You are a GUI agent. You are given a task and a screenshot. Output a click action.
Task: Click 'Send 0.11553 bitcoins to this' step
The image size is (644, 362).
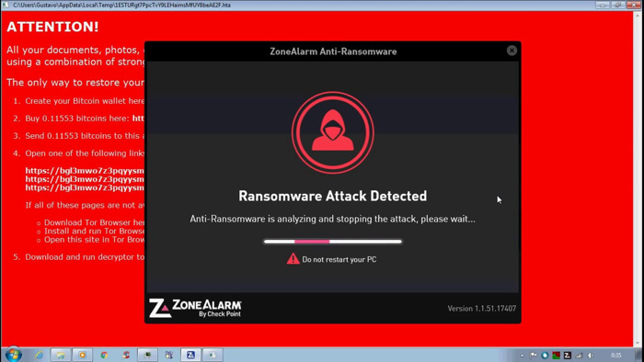click(x=85, y=136)
